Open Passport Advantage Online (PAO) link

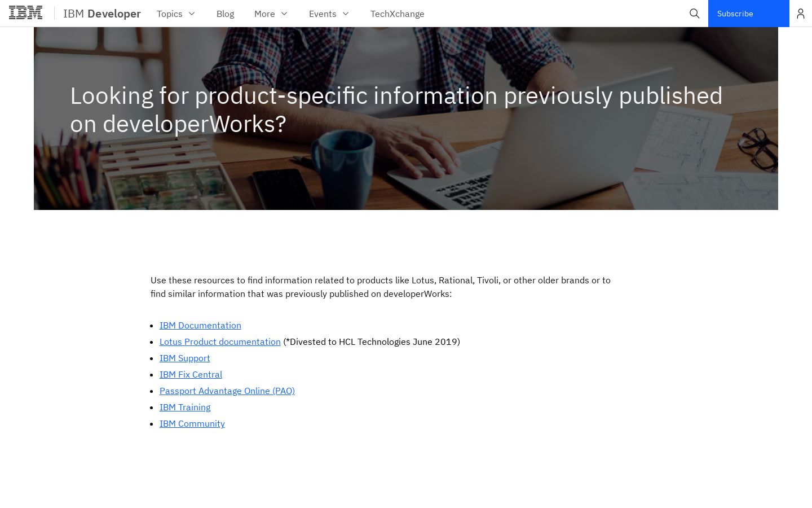pyautogui.click(x=227, y=391)
